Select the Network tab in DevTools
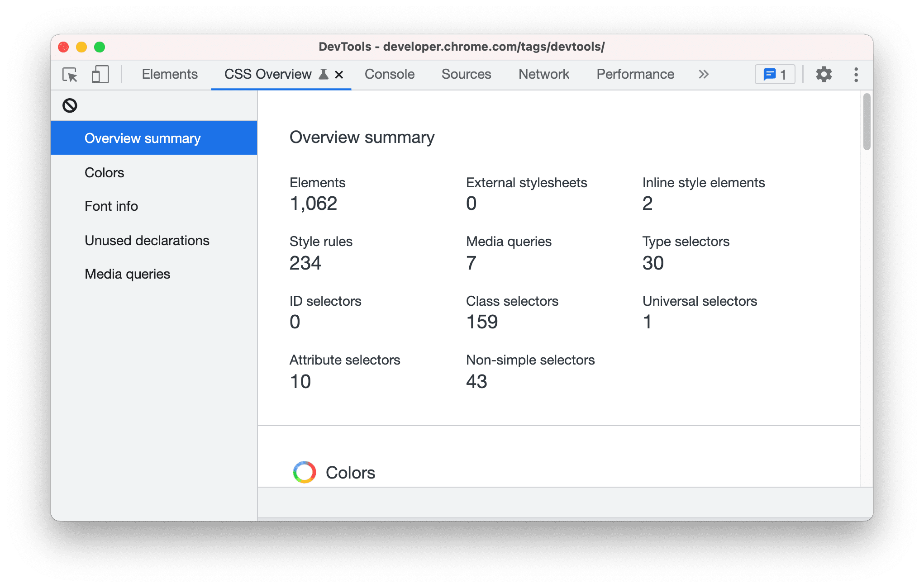The width and height of the screenshot is (924, 588). pyautogui.click(x=543, y=74)
